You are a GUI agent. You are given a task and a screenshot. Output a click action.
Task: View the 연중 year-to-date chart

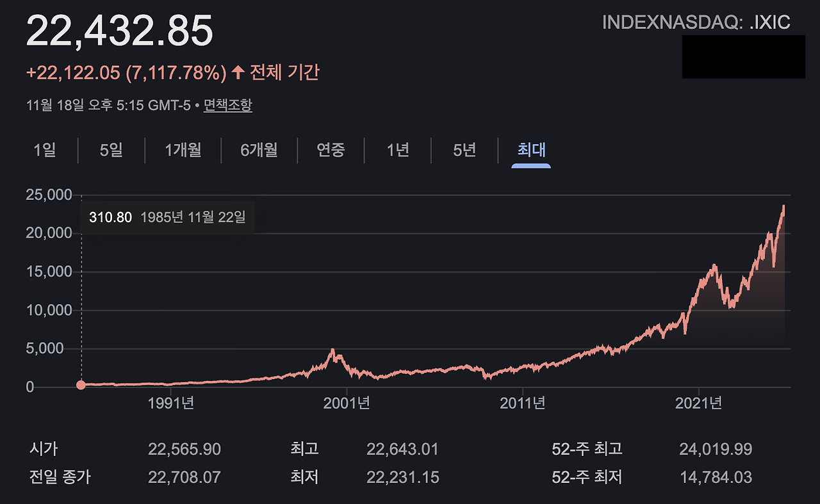(x=331, y=150)
